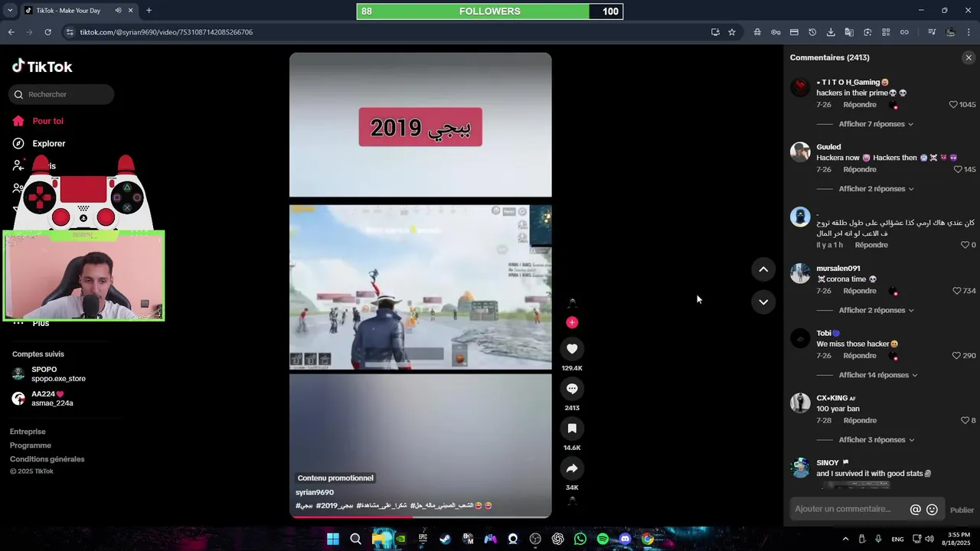The width and height of the screenshot is (980, 551).
Task: Open Conditions générales link
Action: click(x=47, y=459)
